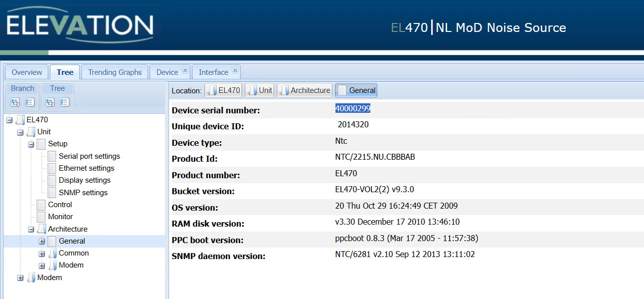This screenshot has width=644, height=299.
Task: Click unique device ID value 2014320
Action: (x=353, y=125)
